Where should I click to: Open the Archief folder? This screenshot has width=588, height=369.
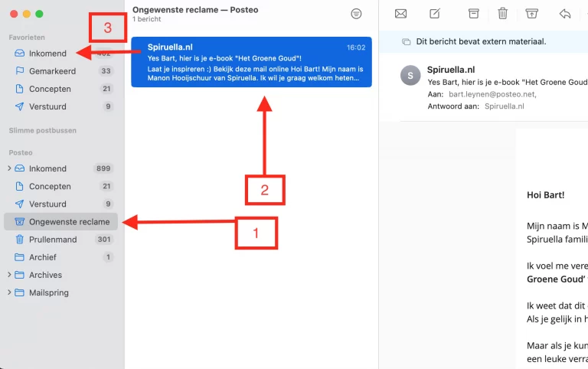coord(61,257)
